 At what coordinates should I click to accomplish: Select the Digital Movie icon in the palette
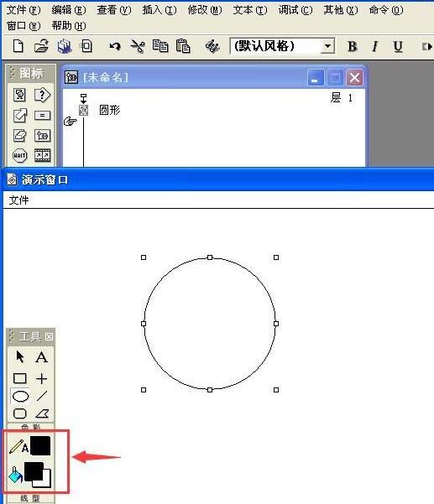[42, 156]
